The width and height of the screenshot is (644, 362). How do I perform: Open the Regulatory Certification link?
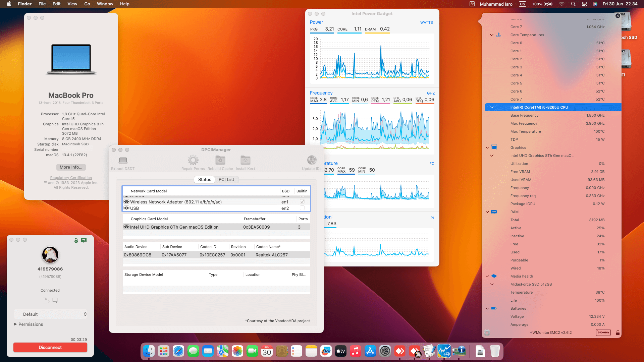71,178
